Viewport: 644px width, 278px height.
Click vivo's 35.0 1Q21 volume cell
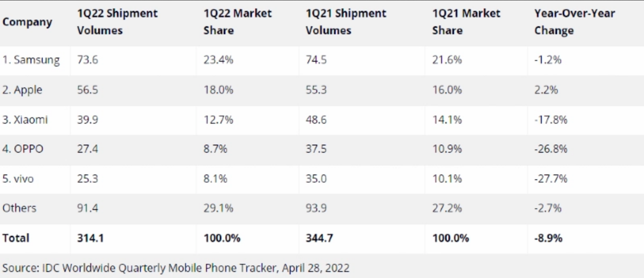pos(316,179)
